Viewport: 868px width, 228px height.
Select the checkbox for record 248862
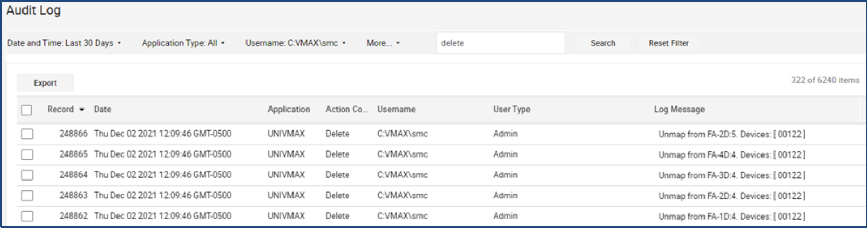point(27,216)
